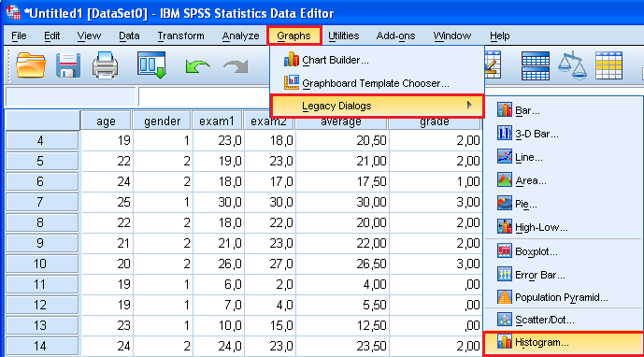
Task: Click the High-Low chart icon
Action: coord(505,227)
